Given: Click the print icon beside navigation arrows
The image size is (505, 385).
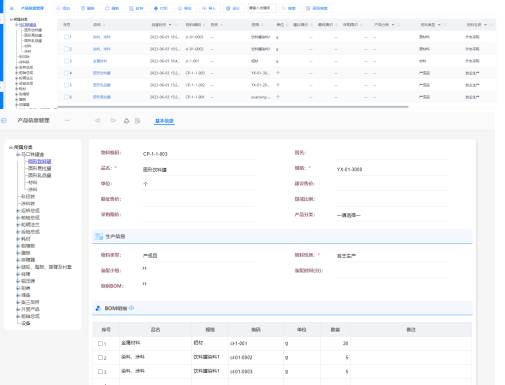Looking at the screenshot, I should click(x=126, y=121).
